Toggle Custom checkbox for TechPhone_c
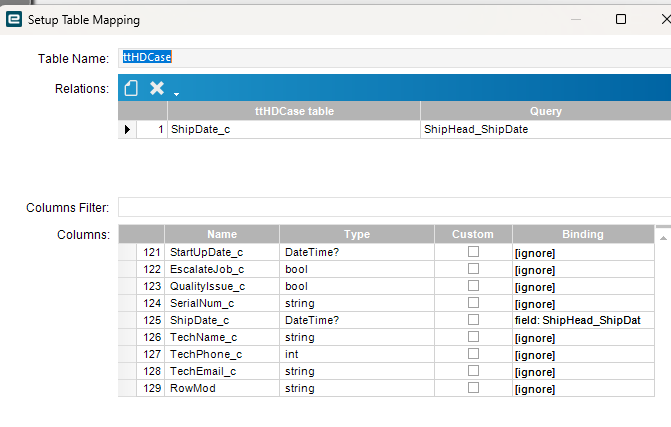 coord(473,354)
